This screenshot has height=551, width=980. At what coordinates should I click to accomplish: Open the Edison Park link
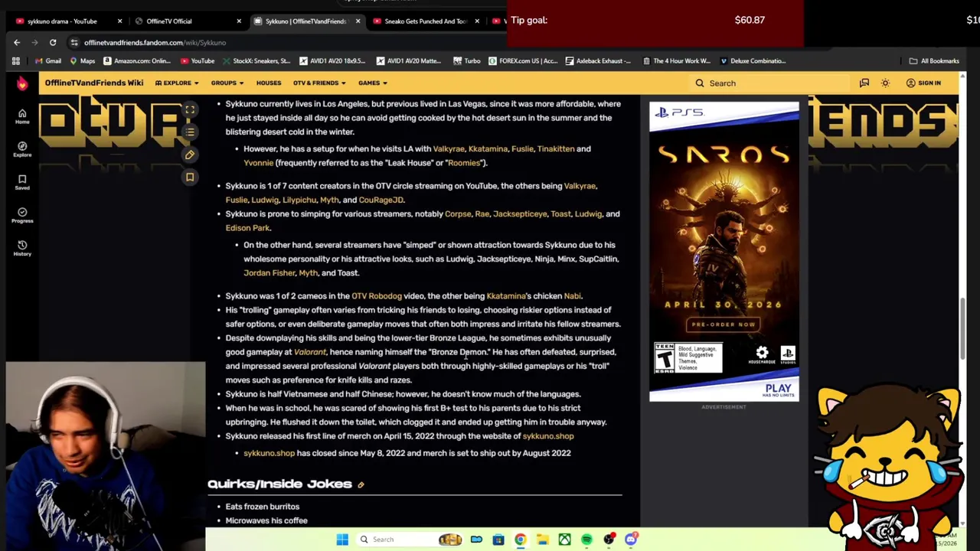tap(247, 228)
